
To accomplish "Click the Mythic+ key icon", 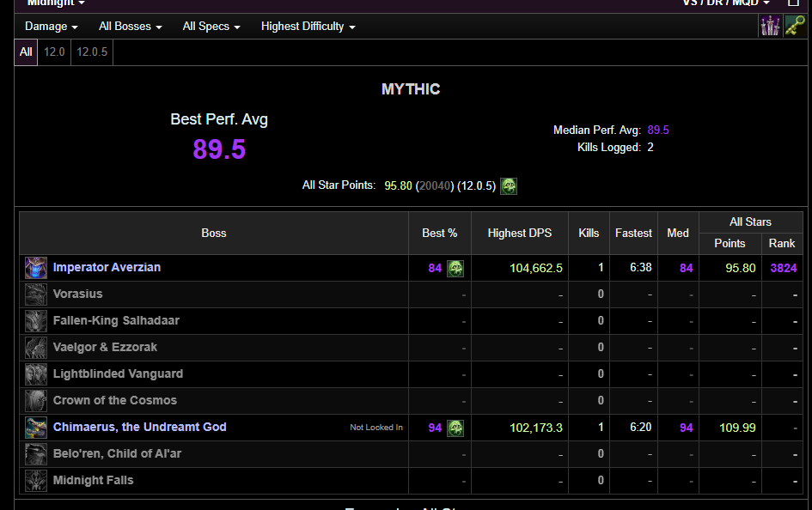I will pyautogui.click(x=795, y=26).
